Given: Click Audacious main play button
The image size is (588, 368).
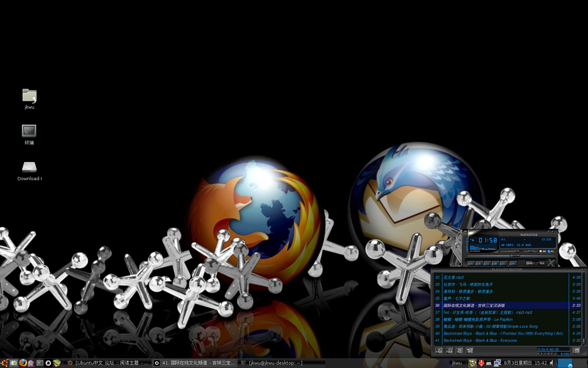Looking at the screenshot, I should (x=479, y=264).
